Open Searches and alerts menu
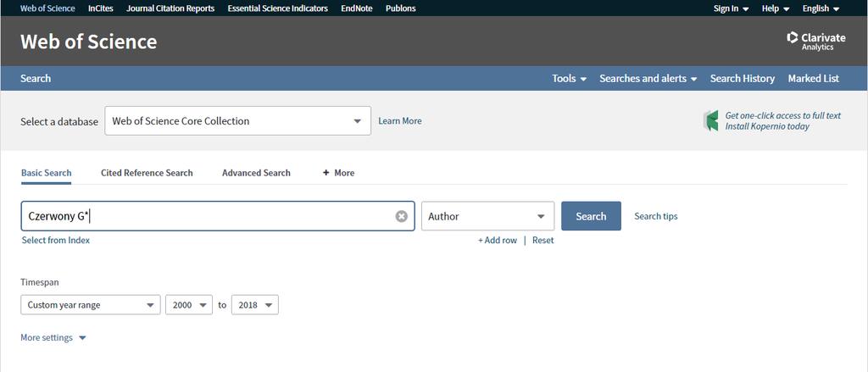The width and height of the screenshot is (868, 372). pyautogui.click(x=648, y=79)
